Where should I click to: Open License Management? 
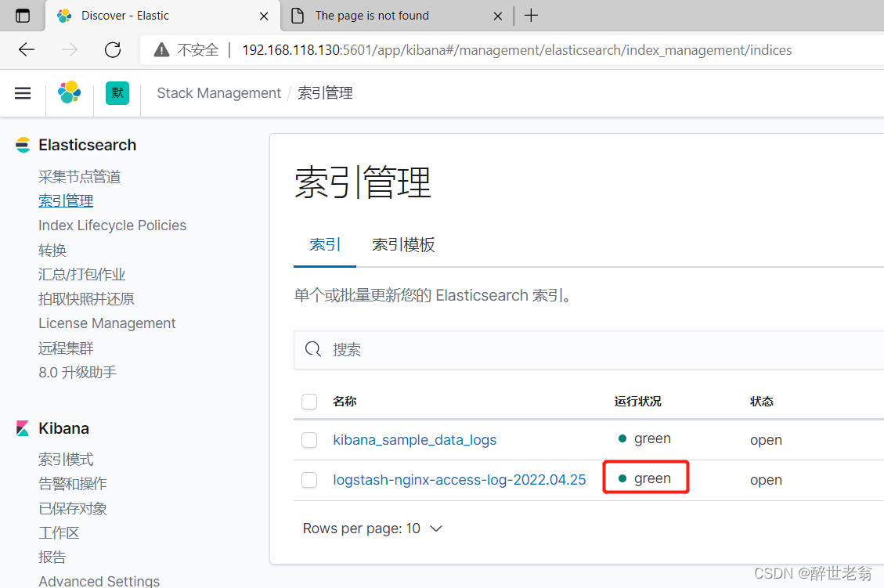(x=107, y=323)
